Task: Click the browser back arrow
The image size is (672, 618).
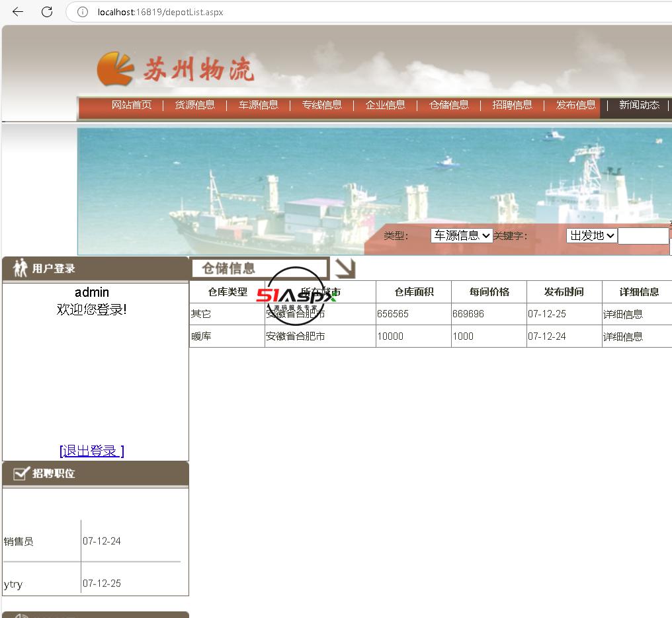Action: 18,12
